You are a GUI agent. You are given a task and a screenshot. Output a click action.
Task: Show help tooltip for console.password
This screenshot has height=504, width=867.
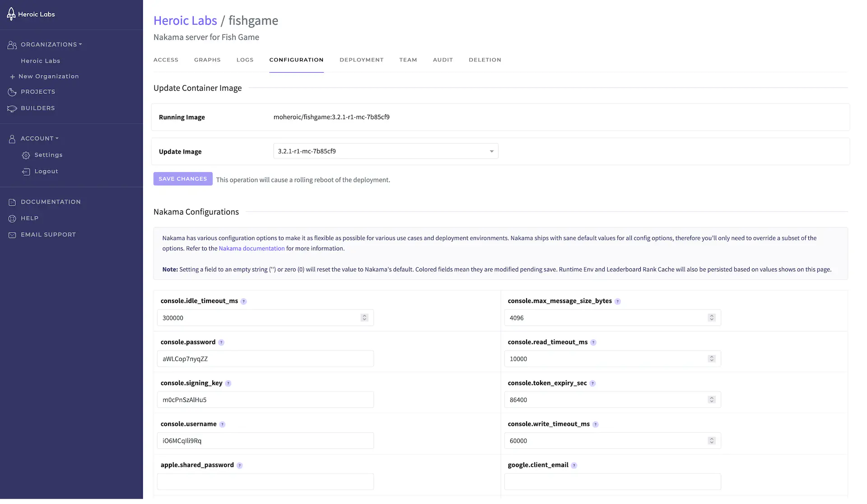(x=221, y=343)
